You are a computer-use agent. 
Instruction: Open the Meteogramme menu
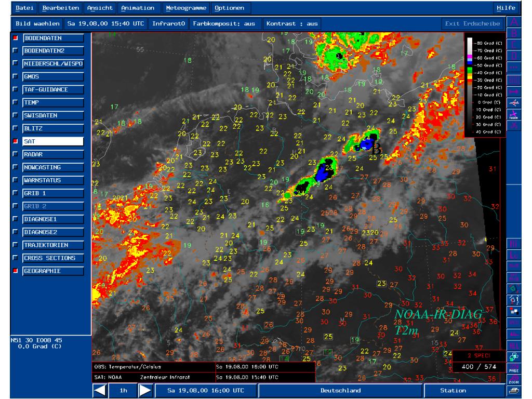pos(186,8)
